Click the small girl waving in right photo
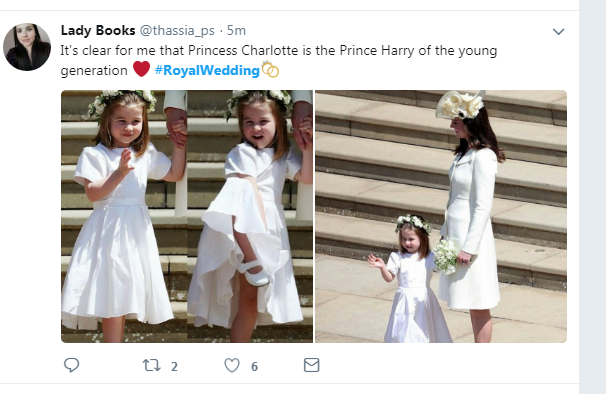Viewport: 606px width, 394px height. pos(412,278)
